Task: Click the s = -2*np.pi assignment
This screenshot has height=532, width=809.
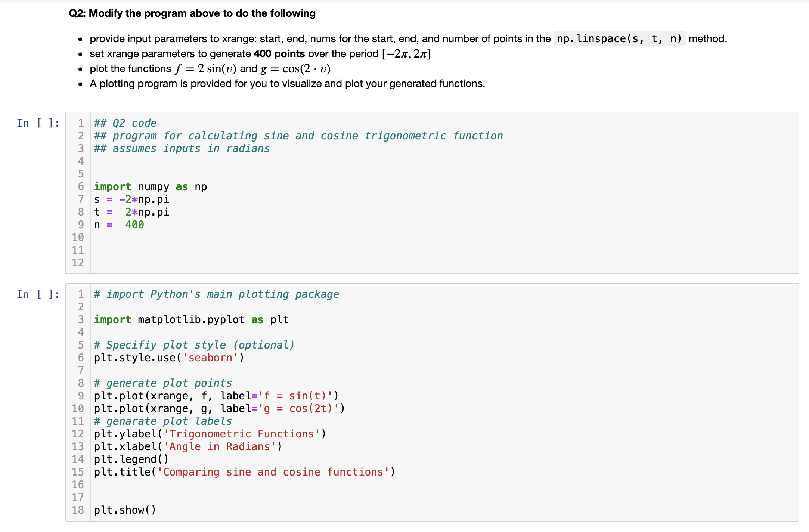Action: [x=131, y=199]
